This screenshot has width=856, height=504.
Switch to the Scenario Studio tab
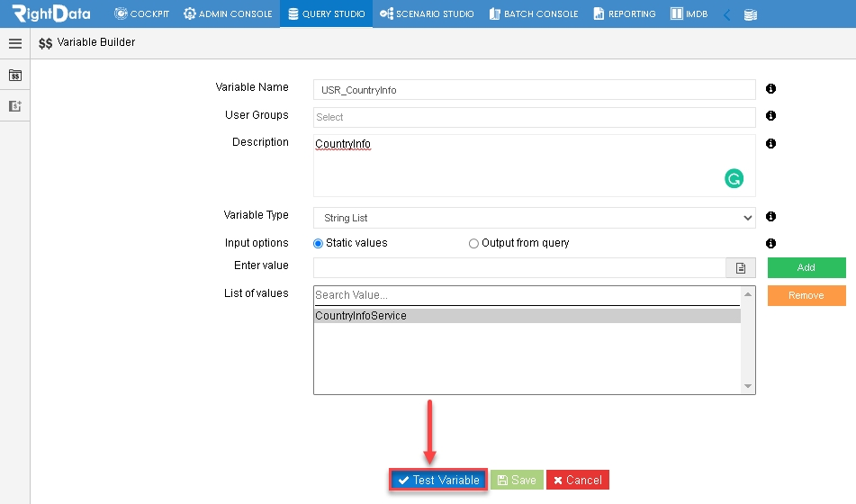point(427,13)
